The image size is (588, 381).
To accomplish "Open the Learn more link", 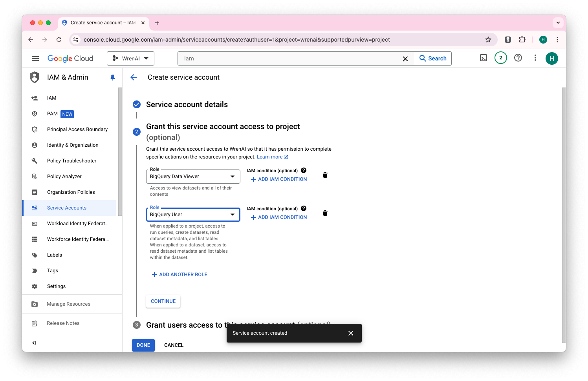I will click(273, 157).
